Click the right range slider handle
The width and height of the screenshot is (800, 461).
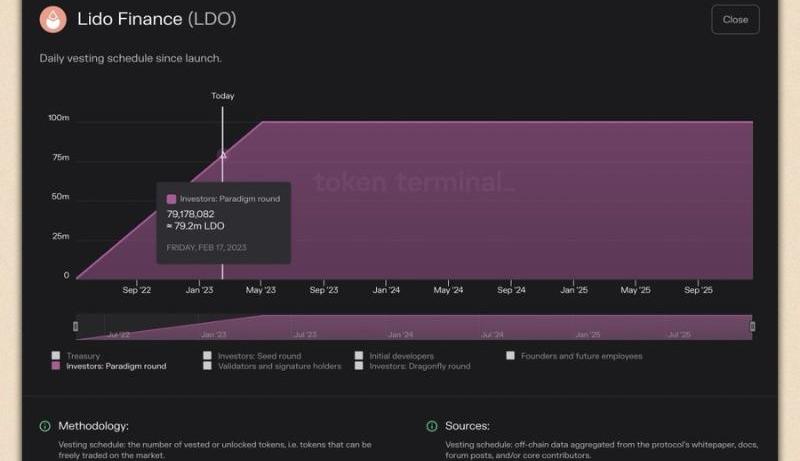pos(752,326)
